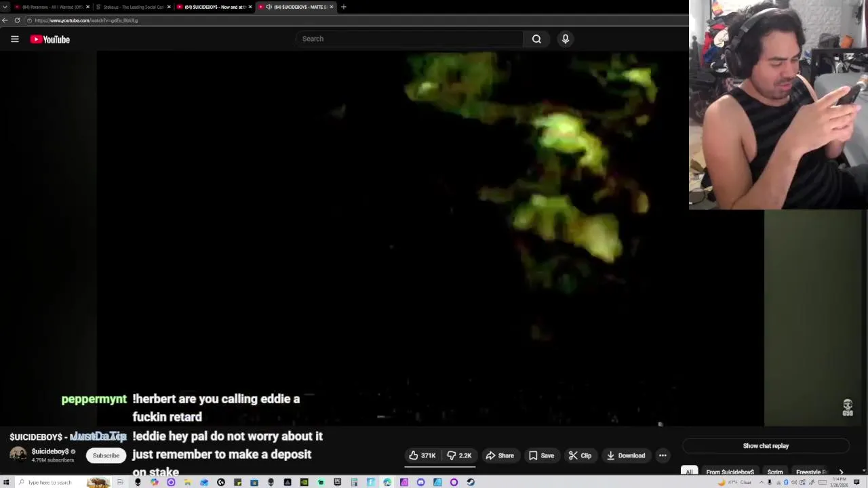868x488 pixels.
Task: Close the Stake.us browser tab
Action: tap(169, 7)
